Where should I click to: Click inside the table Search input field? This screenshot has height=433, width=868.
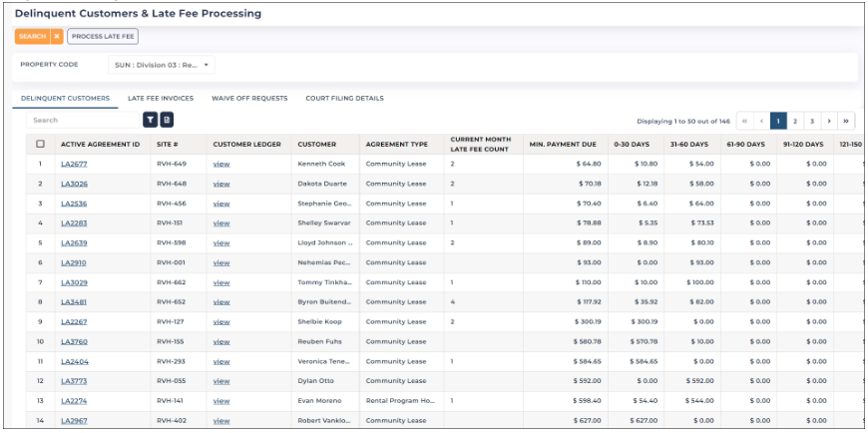(x=83, y=120)
